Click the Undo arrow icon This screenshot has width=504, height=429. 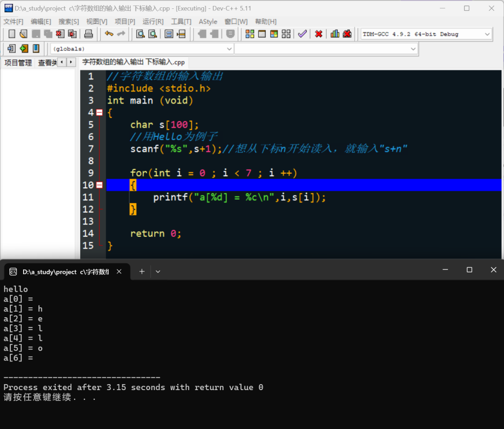[x=109, y=34]
